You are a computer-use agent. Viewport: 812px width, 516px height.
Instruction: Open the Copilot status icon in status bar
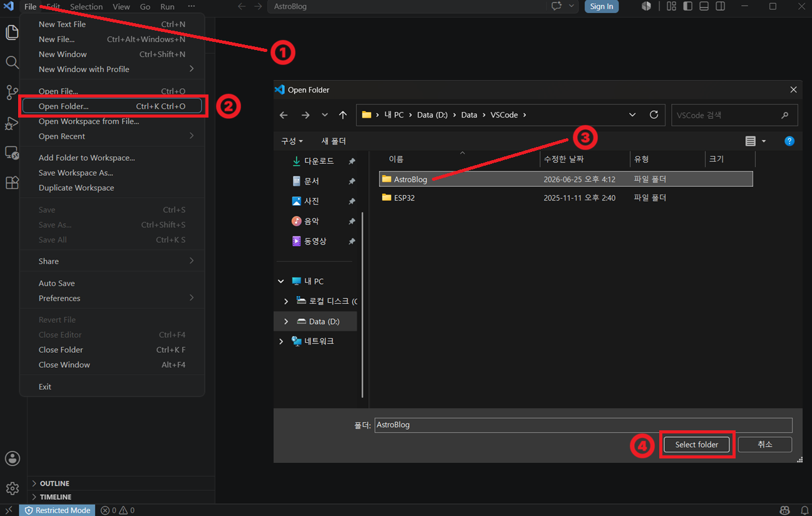(784, 510)
